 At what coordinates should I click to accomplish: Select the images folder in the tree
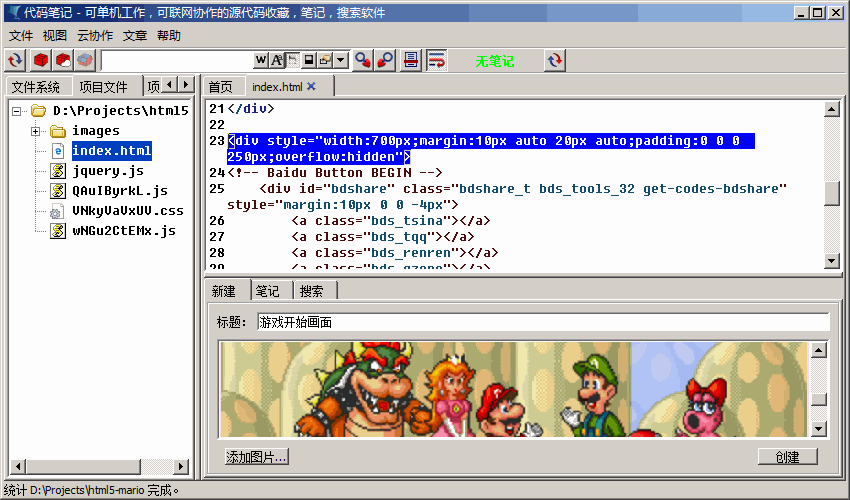(96, 131)
